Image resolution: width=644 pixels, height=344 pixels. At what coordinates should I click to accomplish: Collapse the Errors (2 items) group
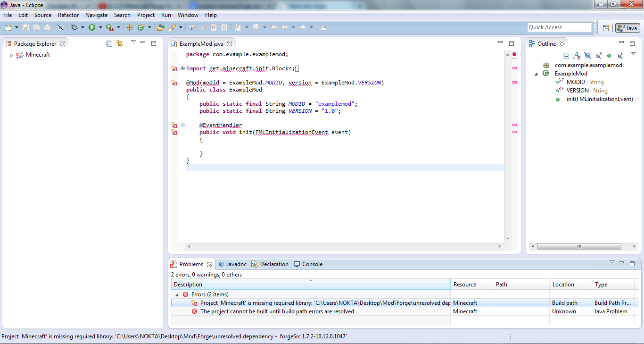(177, 294)
